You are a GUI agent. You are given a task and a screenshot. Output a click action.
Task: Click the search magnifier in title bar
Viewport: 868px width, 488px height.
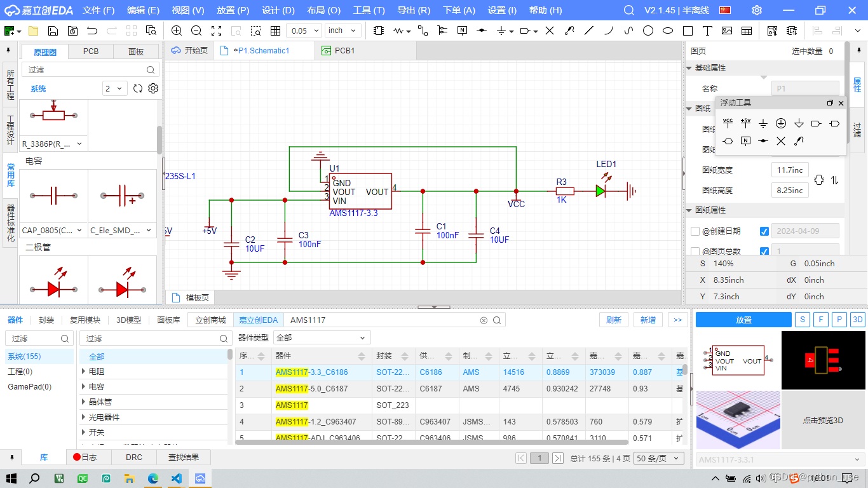pyautogui.click(x=629, y=10)
